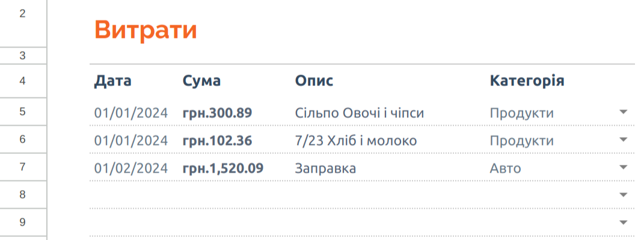Open category dropdown for Сільпо Овочі row
Screen dimensions: 644x240
pyautogui.click(x=623, y=112)
